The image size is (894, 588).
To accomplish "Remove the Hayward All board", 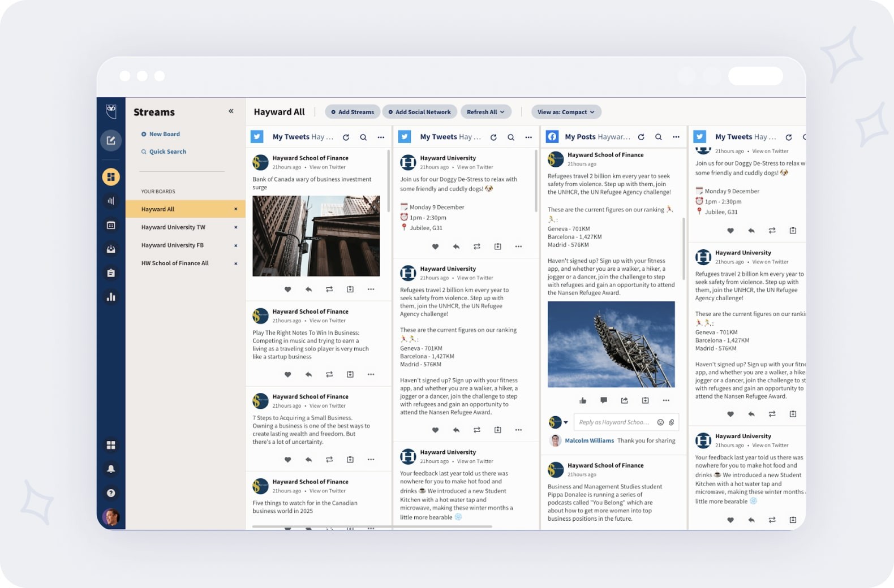I will click(x=236, y=209).
